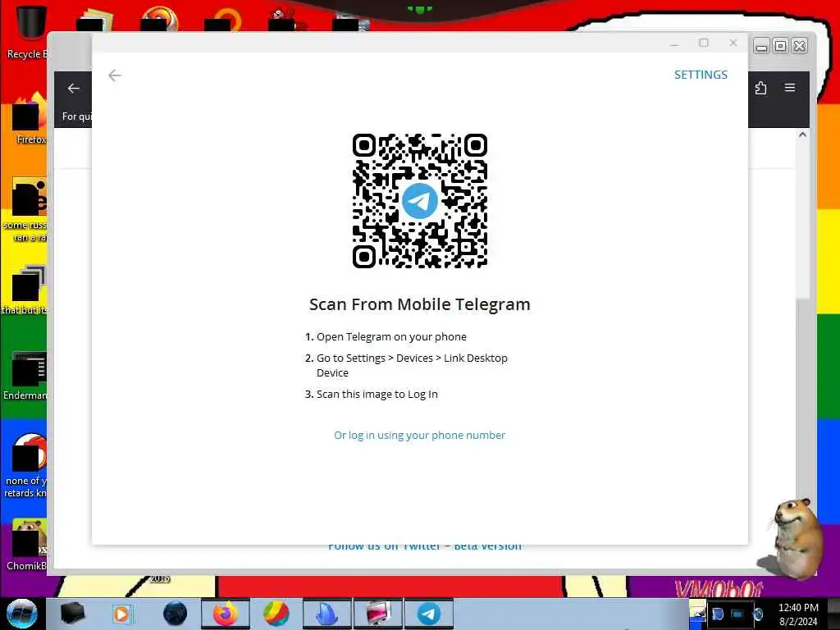Image resolution: width=840 pixels, height=630 pixels.
Task: Click the 'Scan From Mobile Telegram' heading
Action: point(419,304)
